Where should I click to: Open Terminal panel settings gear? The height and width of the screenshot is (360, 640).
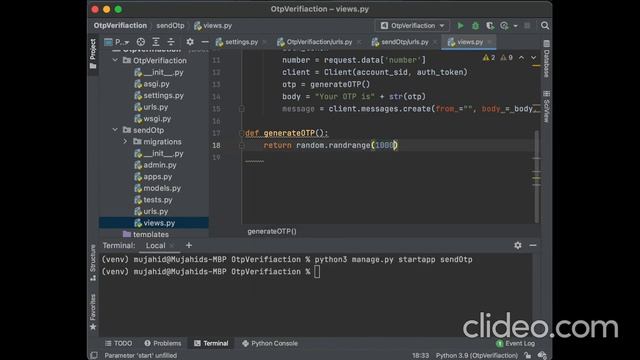point(518,245)
